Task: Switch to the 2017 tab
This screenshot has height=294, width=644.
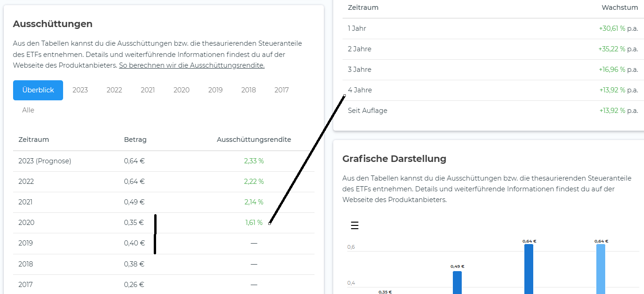Action: point(281,90)
